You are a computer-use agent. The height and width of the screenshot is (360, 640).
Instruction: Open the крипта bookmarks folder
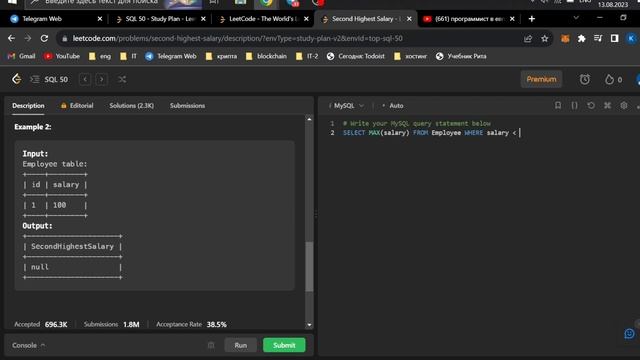[222, 56]
